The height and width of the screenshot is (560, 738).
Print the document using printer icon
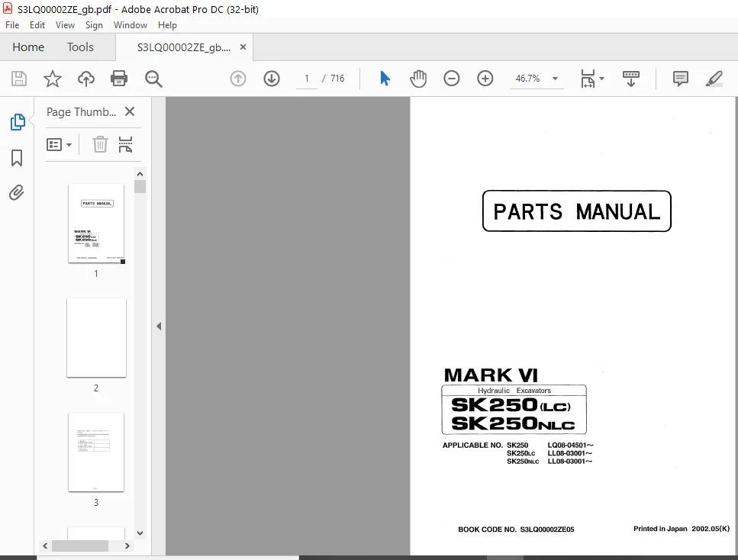pos(119,79)
